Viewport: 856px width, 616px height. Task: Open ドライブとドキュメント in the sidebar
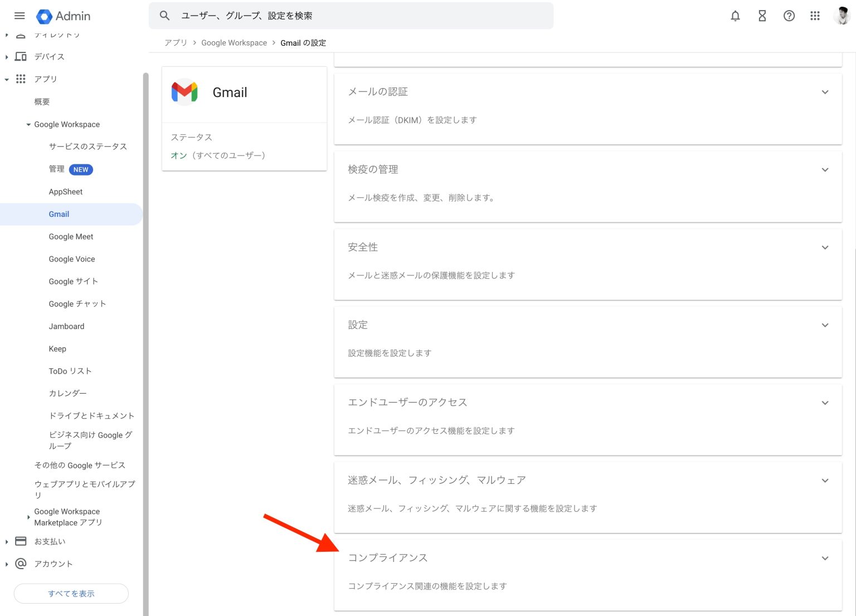(91, 415)
